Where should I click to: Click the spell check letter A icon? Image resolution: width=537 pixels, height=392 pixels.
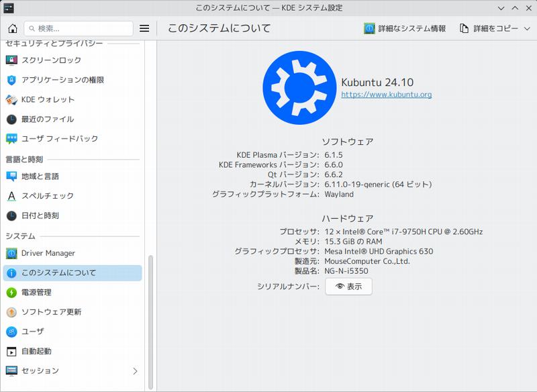11,196
